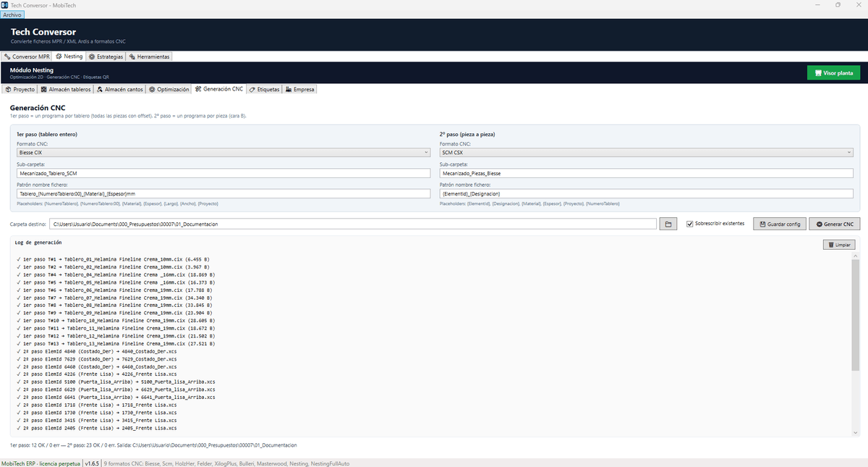Clear the log with Limpiar button
Image resolution: width=868 pixels, height=467 pixels.
[x=839, y=245]
